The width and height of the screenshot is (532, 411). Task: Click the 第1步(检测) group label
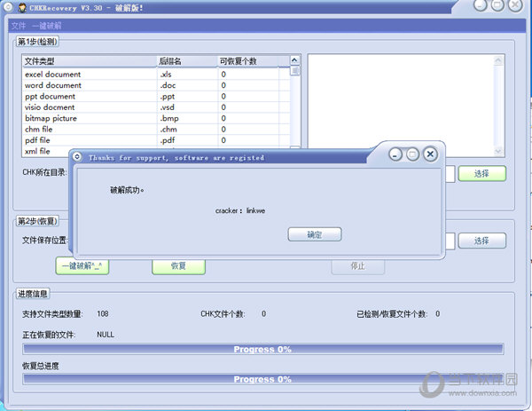(37, 42)
